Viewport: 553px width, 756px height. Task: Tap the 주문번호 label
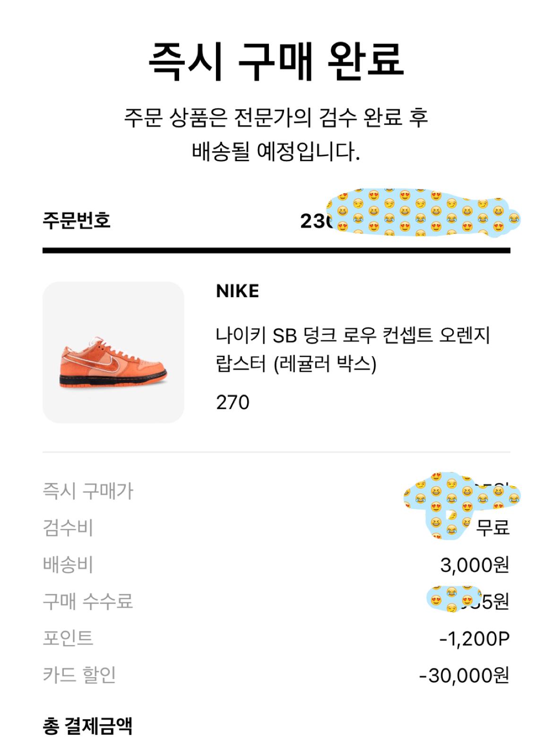tap(77, 220)
